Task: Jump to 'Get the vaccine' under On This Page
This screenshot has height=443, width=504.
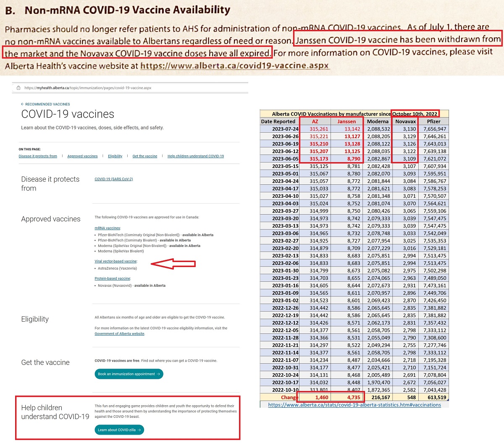Action: click(145, 156)
